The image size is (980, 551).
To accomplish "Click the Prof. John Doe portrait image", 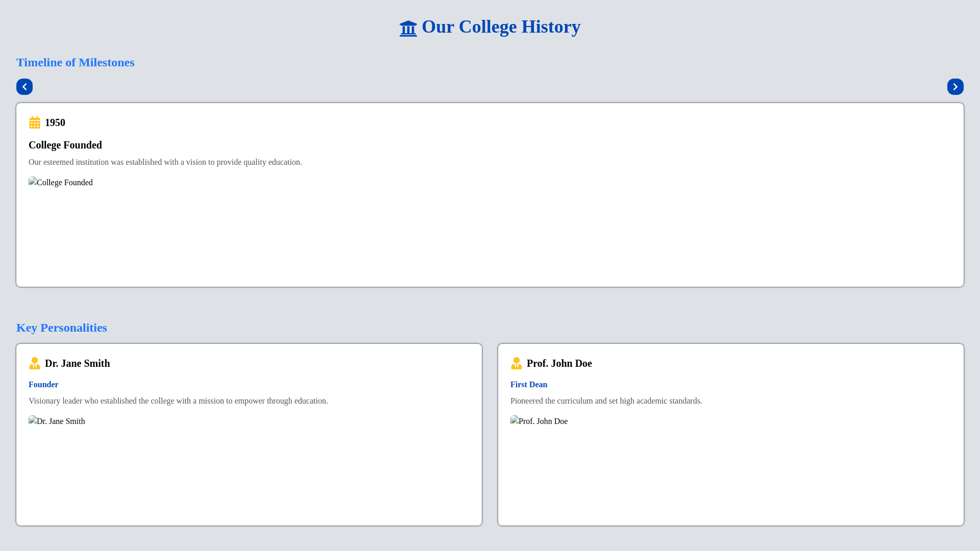I will click(539, 421).
